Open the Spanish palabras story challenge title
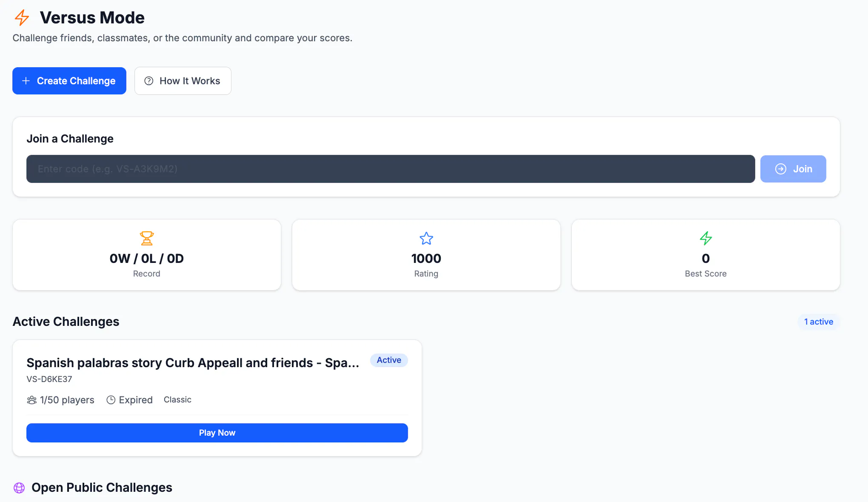 point(193,363)
